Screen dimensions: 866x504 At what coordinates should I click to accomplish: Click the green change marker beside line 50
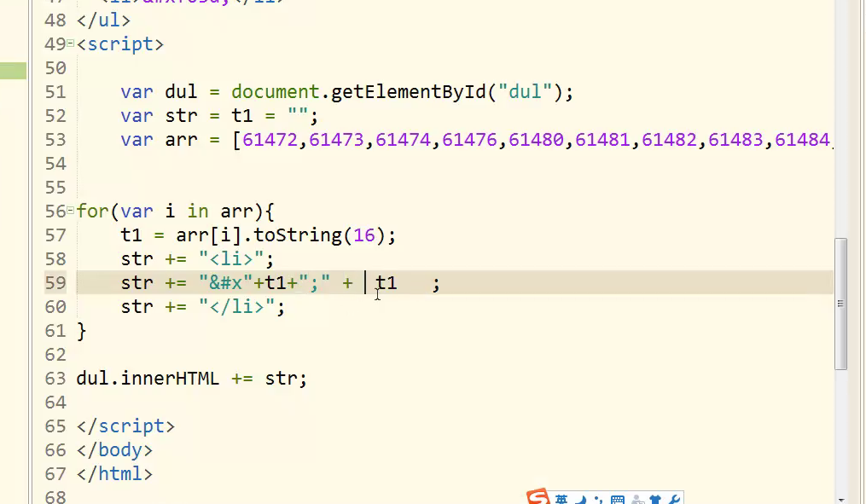[x=14, y=70]
